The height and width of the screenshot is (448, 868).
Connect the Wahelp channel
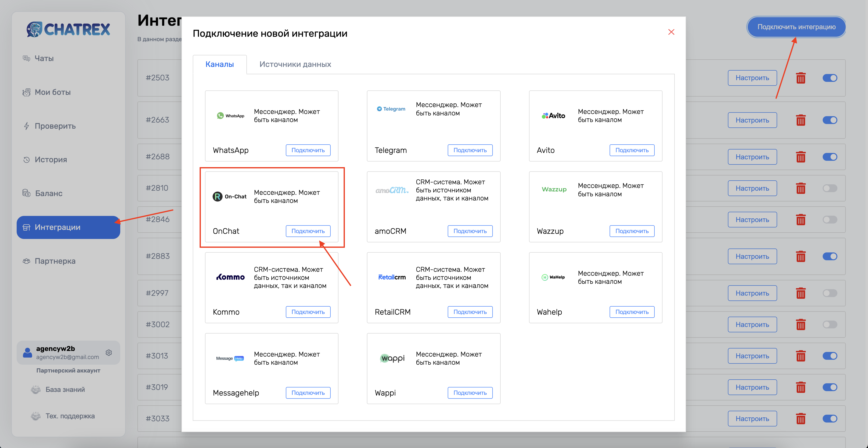(632, 312)
